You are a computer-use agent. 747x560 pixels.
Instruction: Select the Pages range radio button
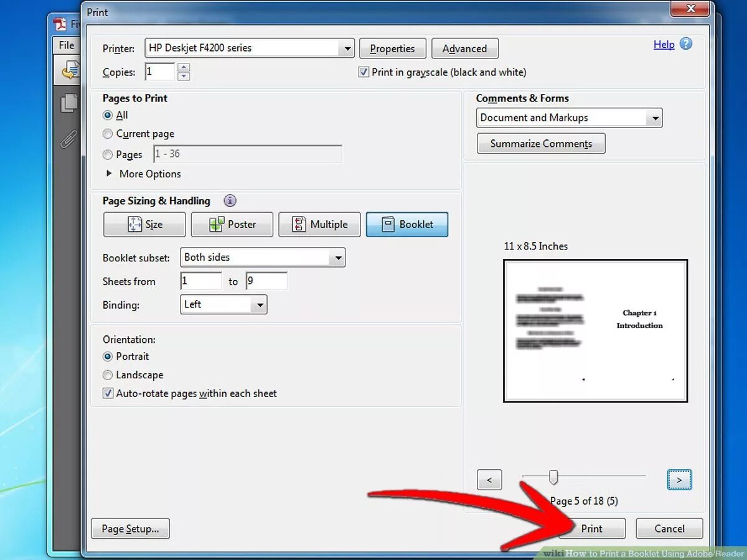tap(108, 155)
